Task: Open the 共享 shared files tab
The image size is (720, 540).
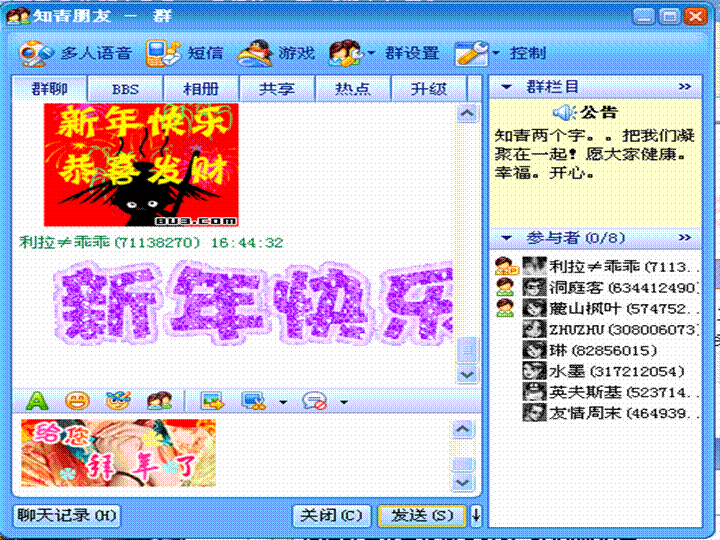Action: click(277, 88)
